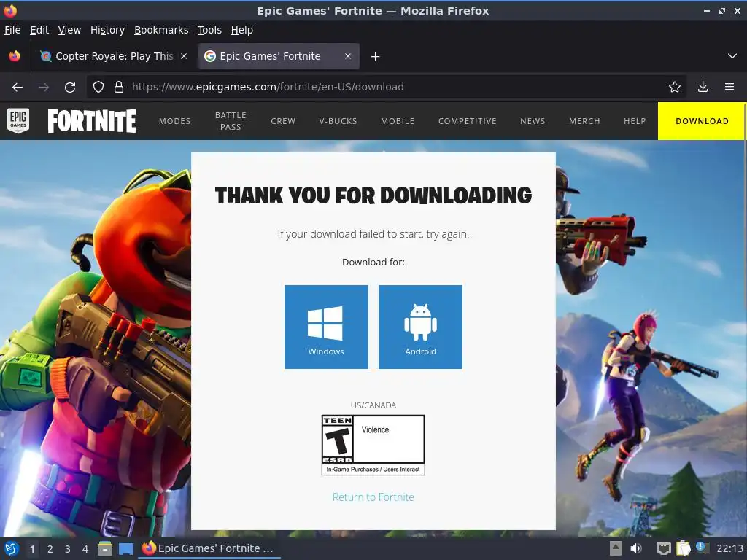Open V-BUCKS page
747x560 pixels.
(338, 121)
